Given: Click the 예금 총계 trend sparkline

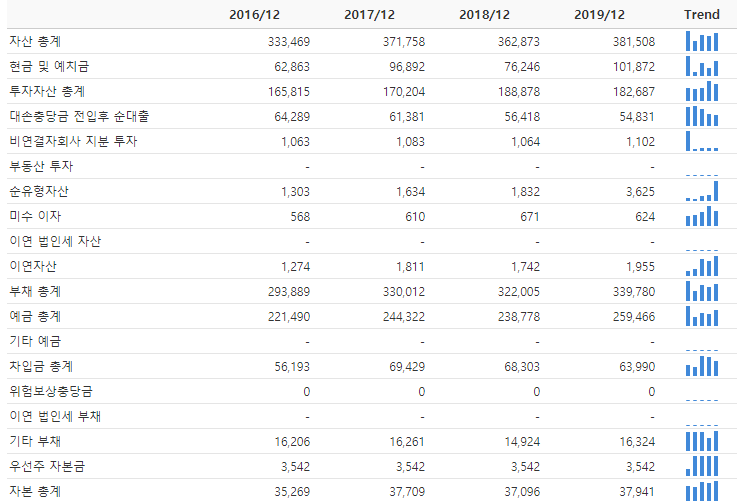Looking at the screenshot, I should (x=702, y=316).
